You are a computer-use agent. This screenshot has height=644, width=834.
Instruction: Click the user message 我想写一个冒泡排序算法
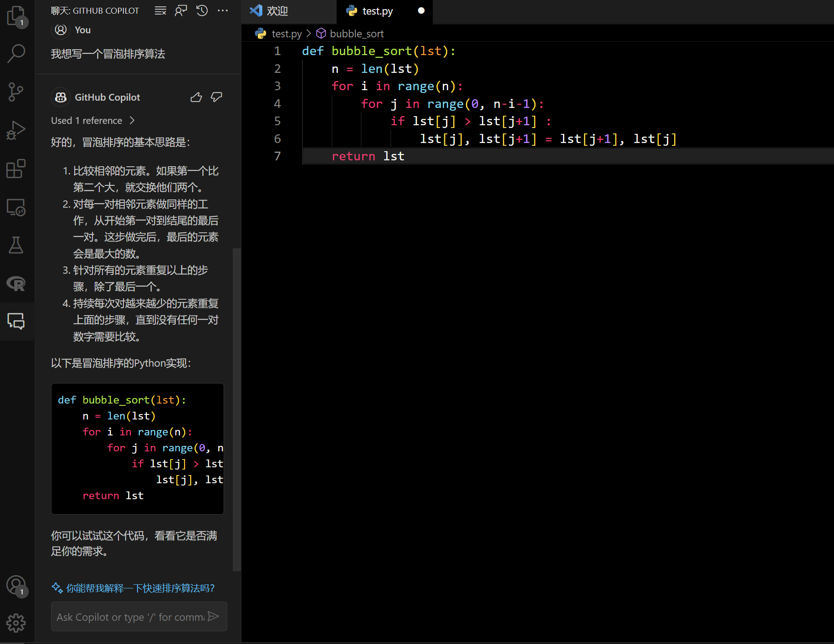point(108,54)
